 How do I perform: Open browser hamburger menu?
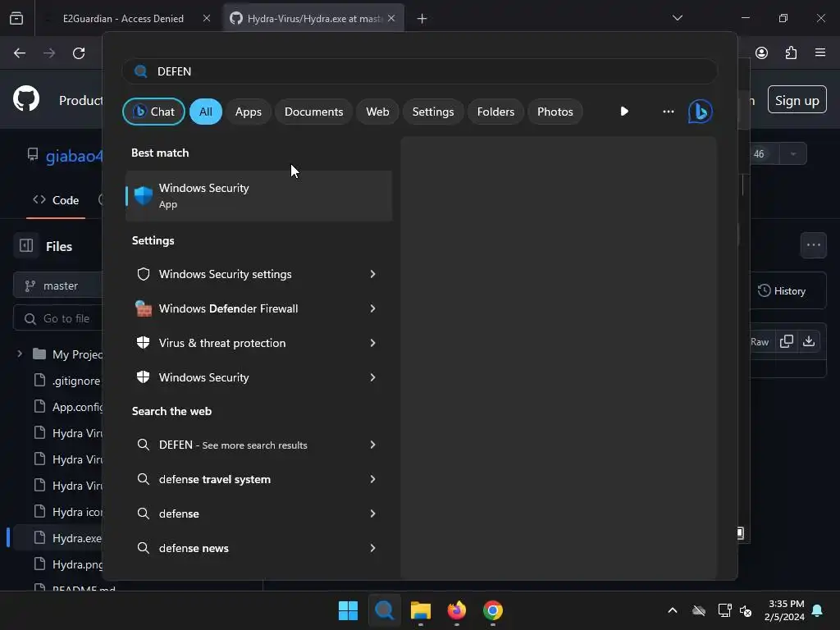click(x=819, y=52)
